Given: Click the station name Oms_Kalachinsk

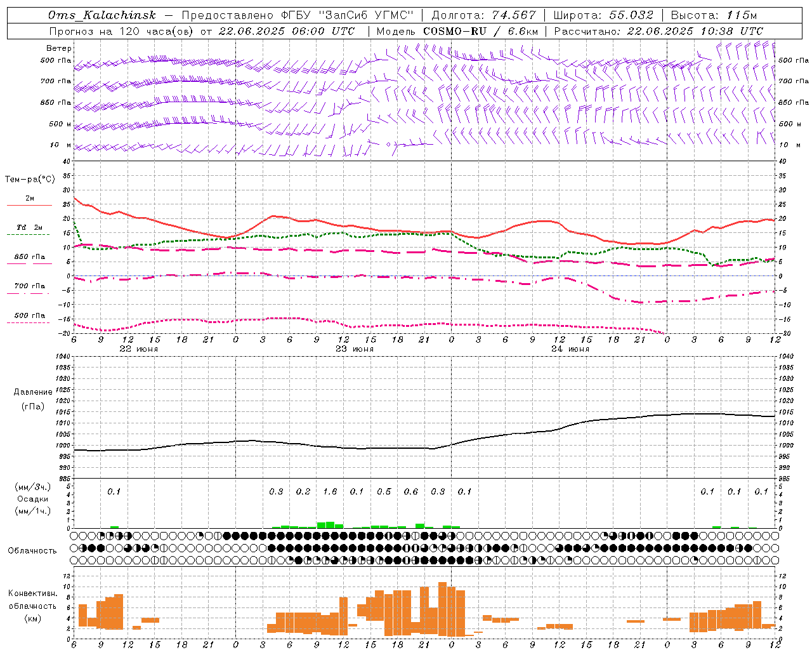Looking at the screenshot, I should click(x=101, y=15).
